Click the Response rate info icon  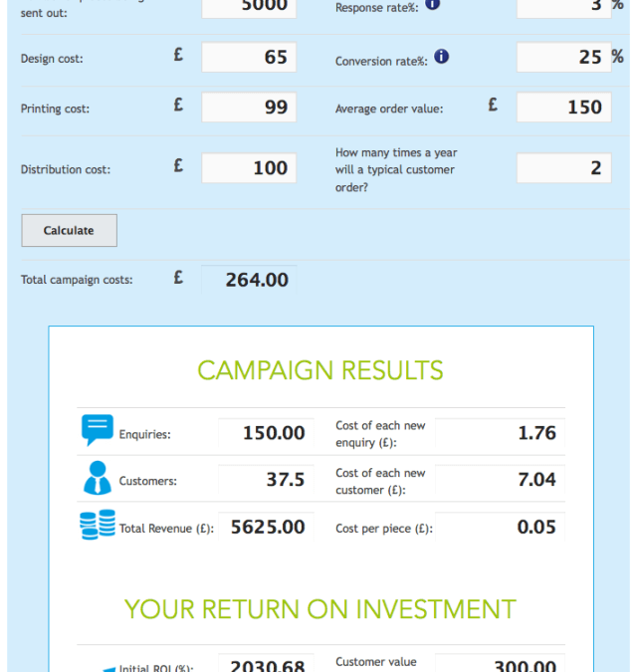(432, 4)
